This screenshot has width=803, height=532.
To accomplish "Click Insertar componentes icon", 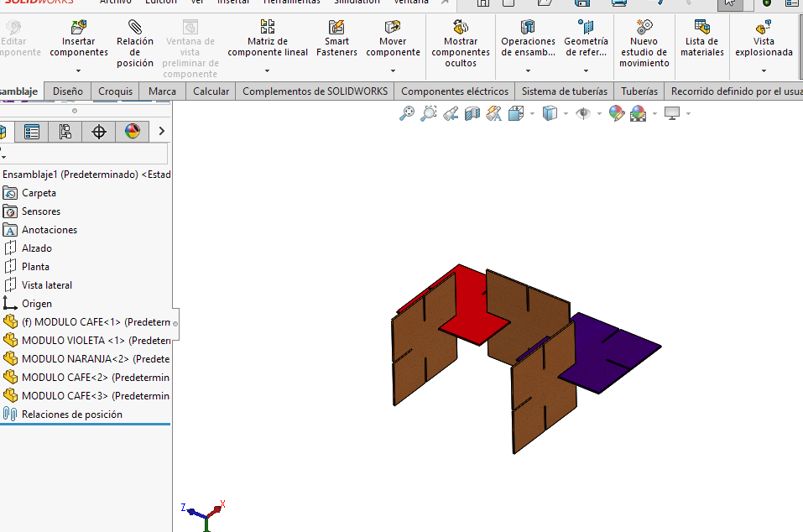I will (78, 27).
